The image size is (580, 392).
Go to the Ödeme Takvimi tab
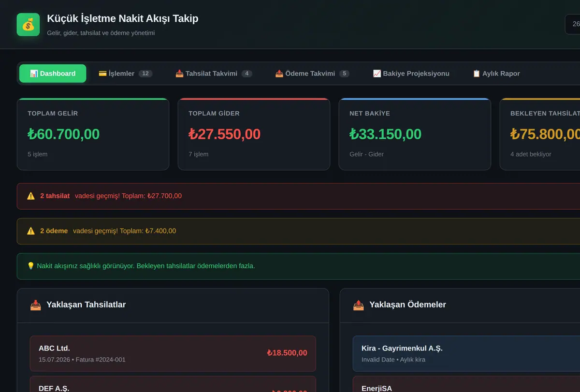coord(312,73)
